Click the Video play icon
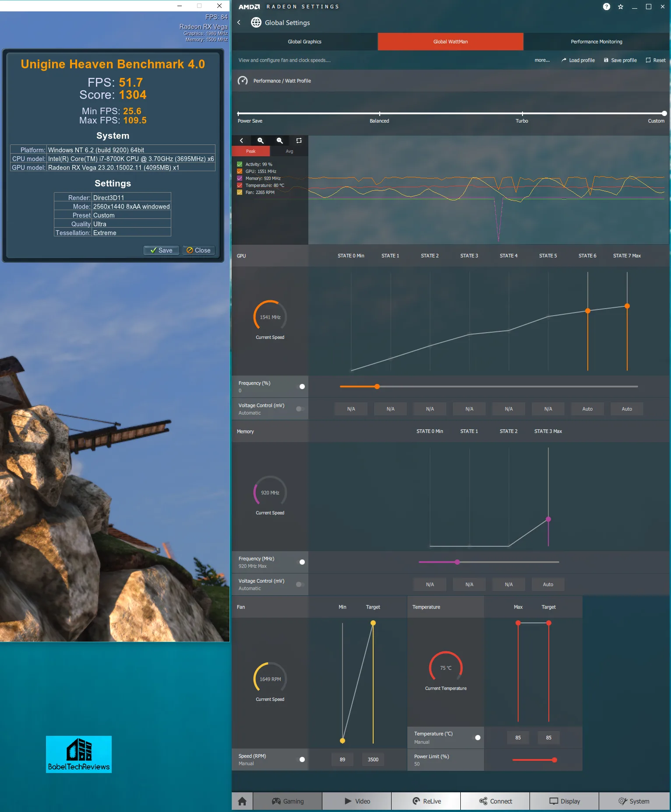Screen dimensions: 671x812 tap(348, 801)
